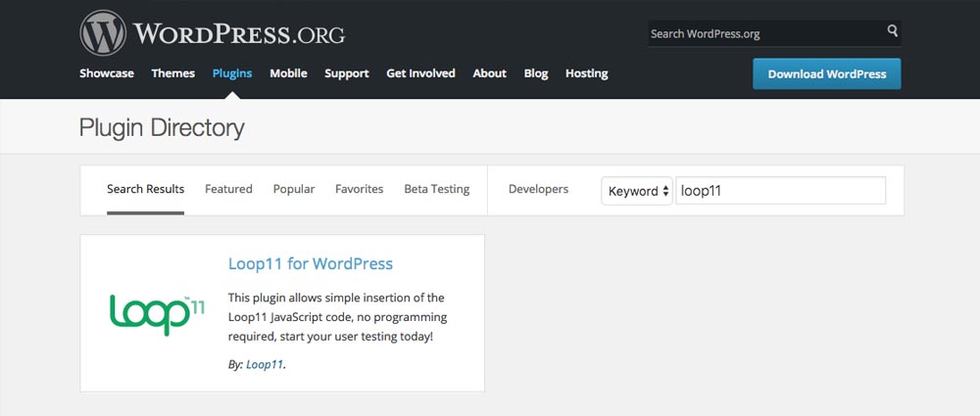Switch to the Featured tab
The height and width of the screenshot is (416, 980).
click(x=228, y=189)
